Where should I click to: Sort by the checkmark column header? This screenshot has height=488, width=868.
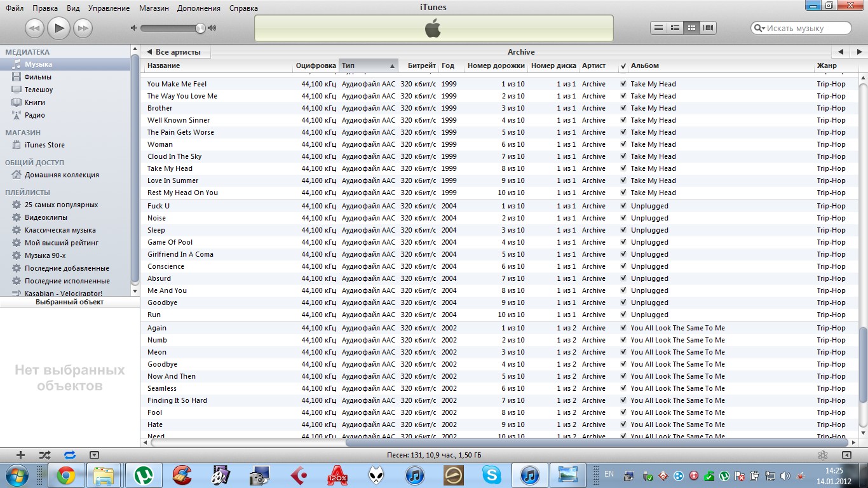(623, 65)
